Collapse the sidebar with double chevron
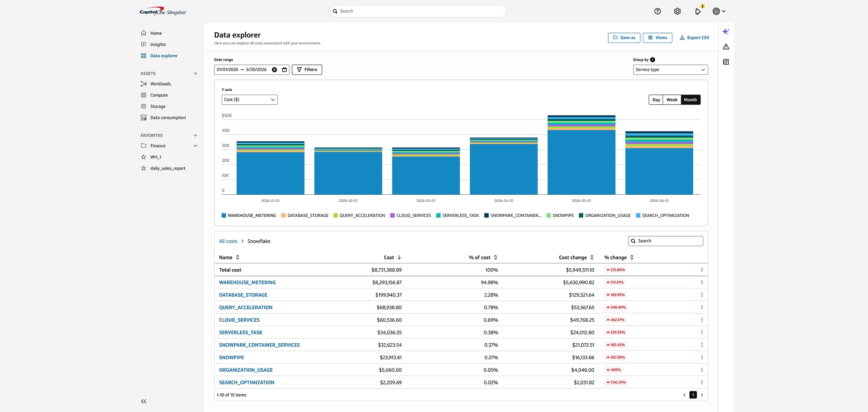Image resolution: width=868 pixels, height=412 pixels. 144,401
